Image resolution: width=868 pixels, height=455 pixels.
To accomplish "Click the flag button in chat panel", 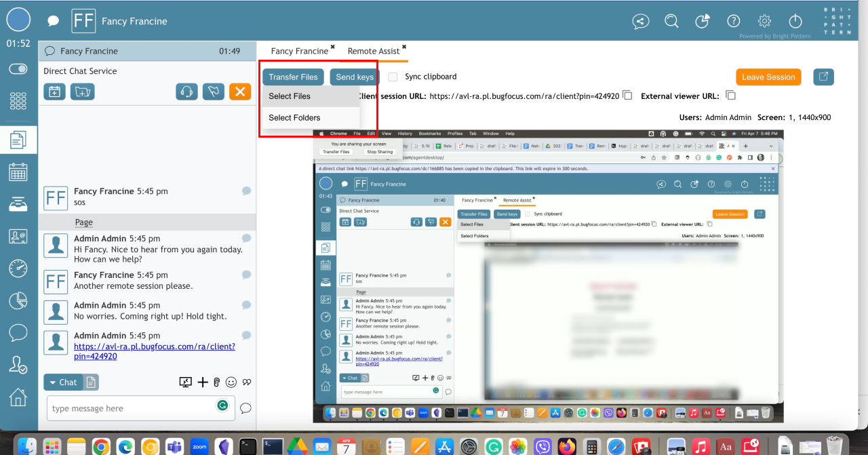I will (213, 92).
